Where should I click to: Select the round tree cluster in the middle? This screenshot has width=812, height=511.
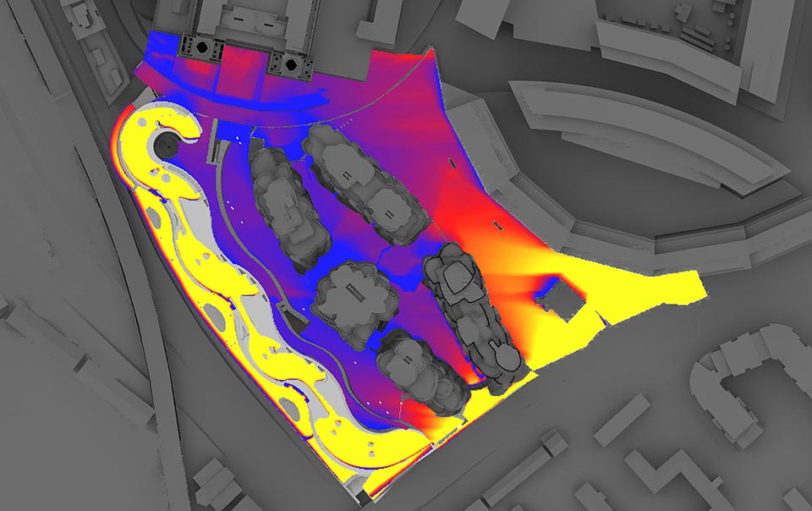[348, 299]
